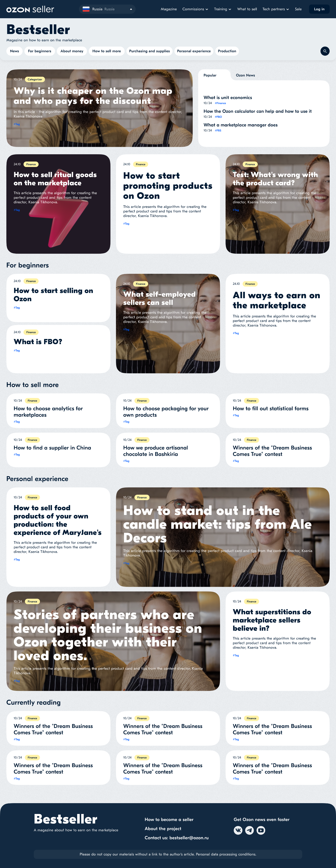
Task: Expand the Commissions menu
Action: (x=195, y=9)
